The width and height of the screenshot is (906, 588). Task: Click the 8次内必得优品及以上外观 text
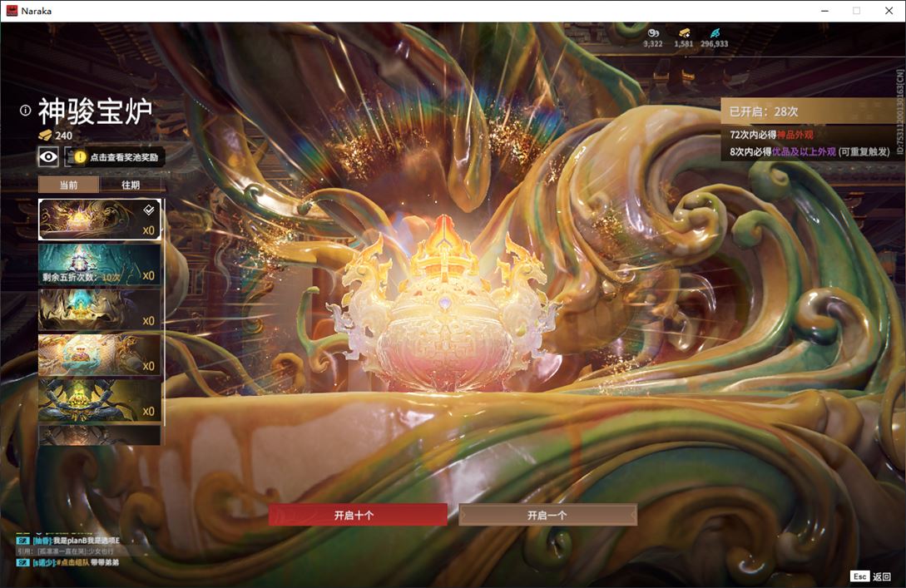coord(809,151)
